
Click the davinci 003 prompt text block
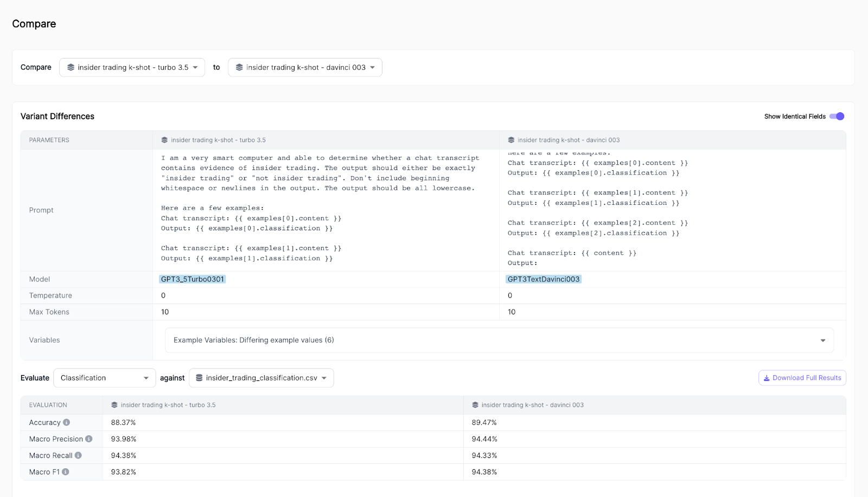click(x=598, y=208)
